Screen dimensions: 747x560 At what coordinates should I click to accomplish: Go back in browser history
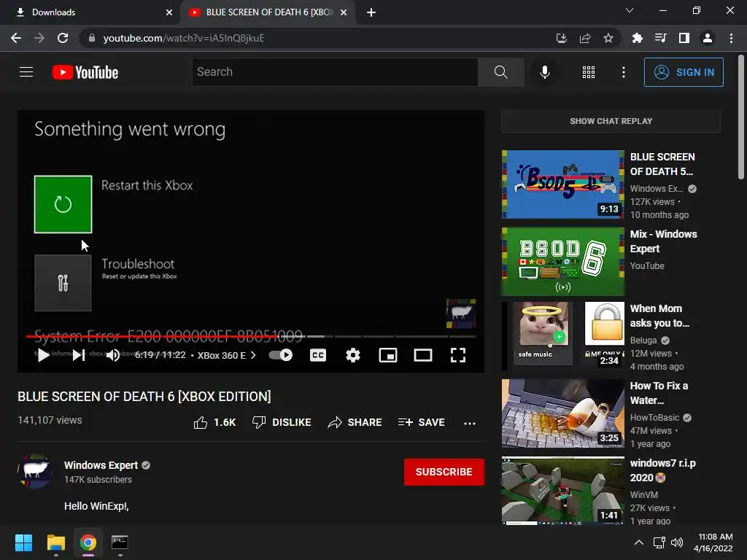coord(16,38)
